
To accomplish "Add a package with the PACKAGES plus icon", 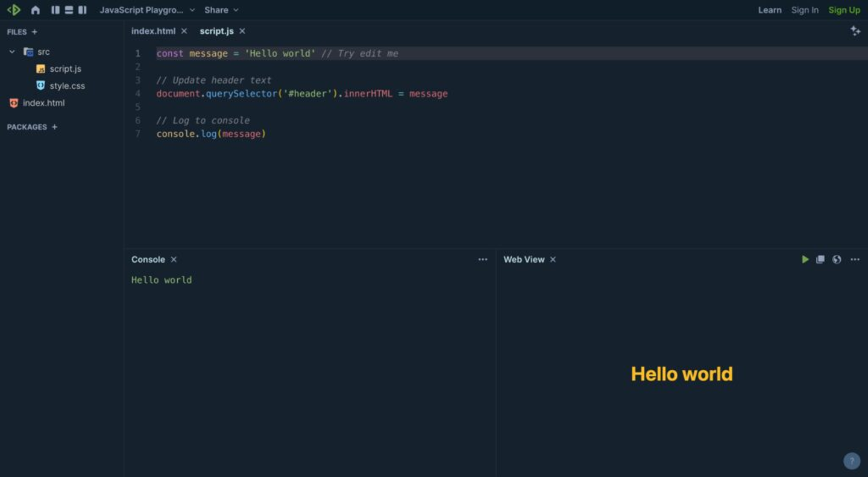I will (55, 127).
